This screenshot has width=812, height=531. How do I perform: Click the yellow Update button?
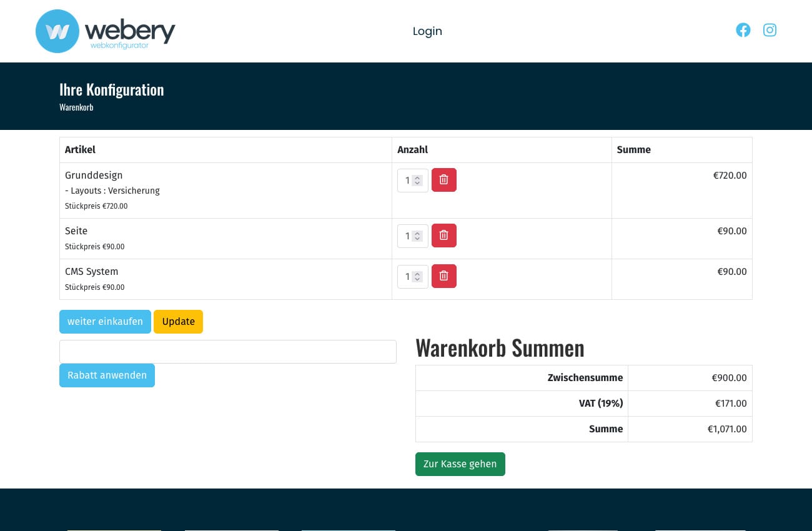pyautogui.click(x=178, y=322)
